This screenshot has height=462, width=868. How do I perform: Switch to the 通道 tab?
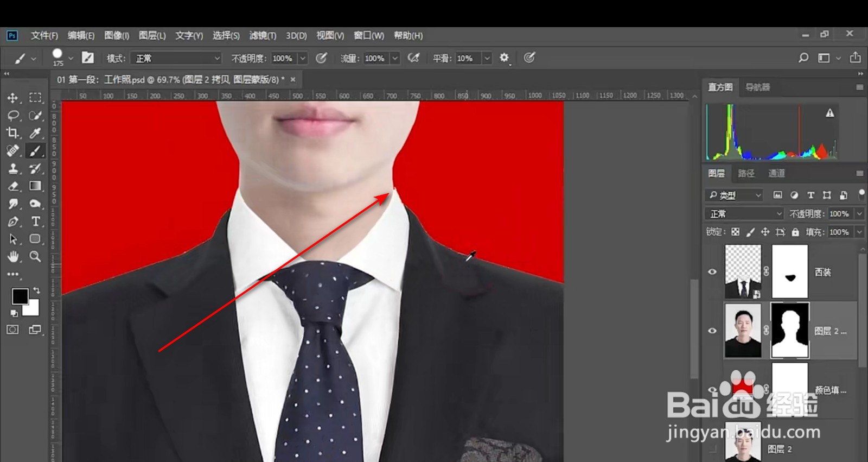[x=777, y=173]
